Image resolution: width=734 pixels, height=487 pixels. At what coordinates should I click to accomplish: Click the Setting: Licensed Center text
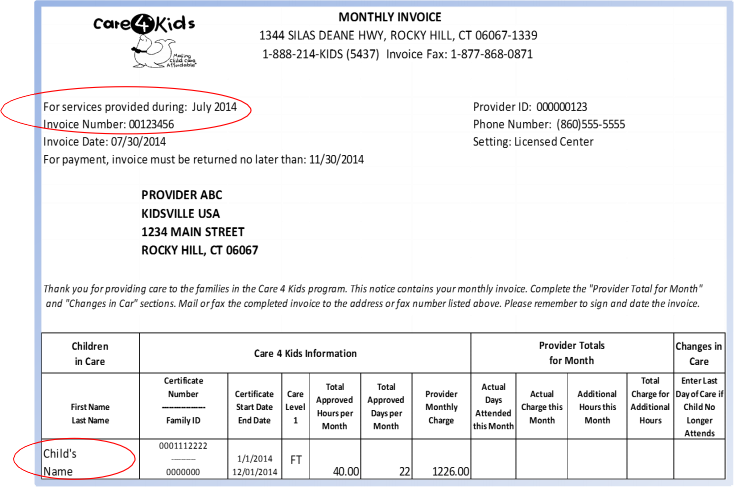(533, 142)
